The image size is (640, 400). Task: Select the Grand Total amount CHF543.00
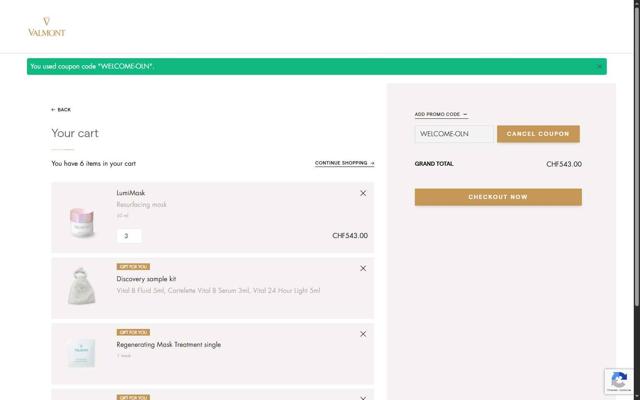click(564, 164)
